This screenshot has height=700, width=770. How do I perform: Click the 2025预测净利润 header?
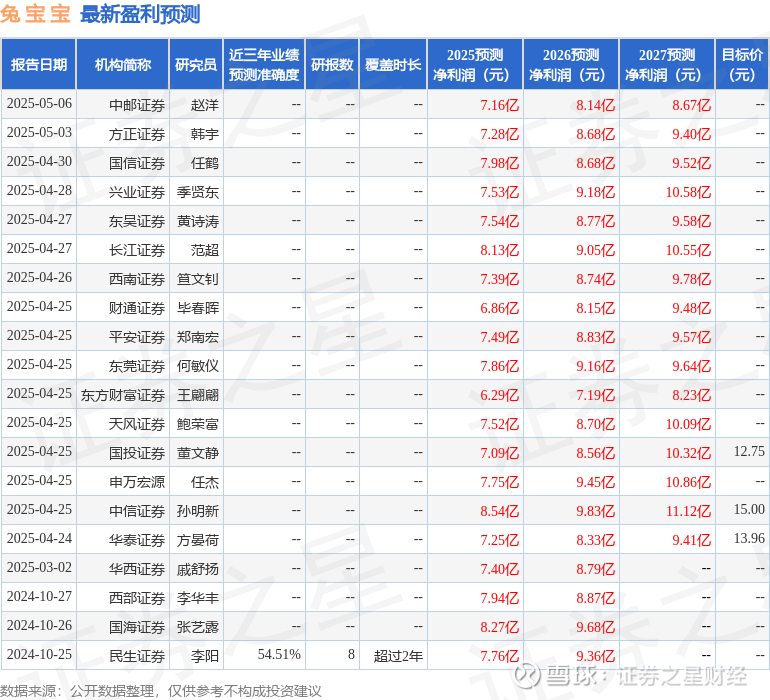(475, 64)
